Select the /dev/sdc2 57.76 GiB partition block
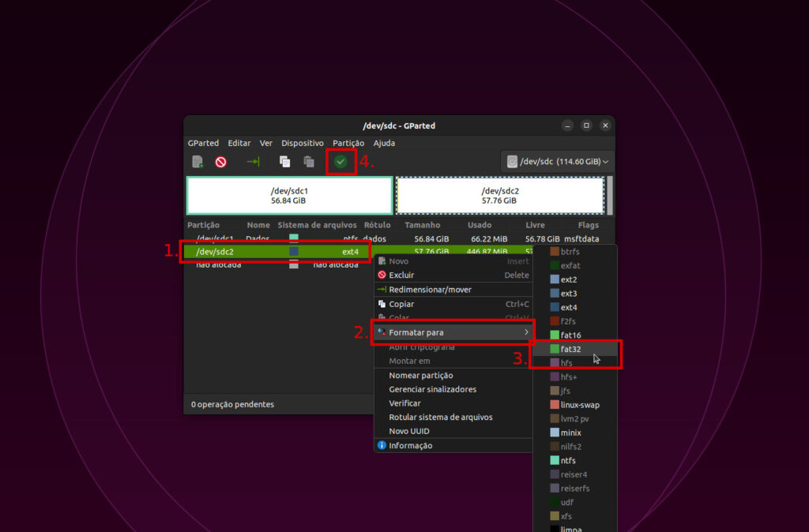 click(500, 196)
